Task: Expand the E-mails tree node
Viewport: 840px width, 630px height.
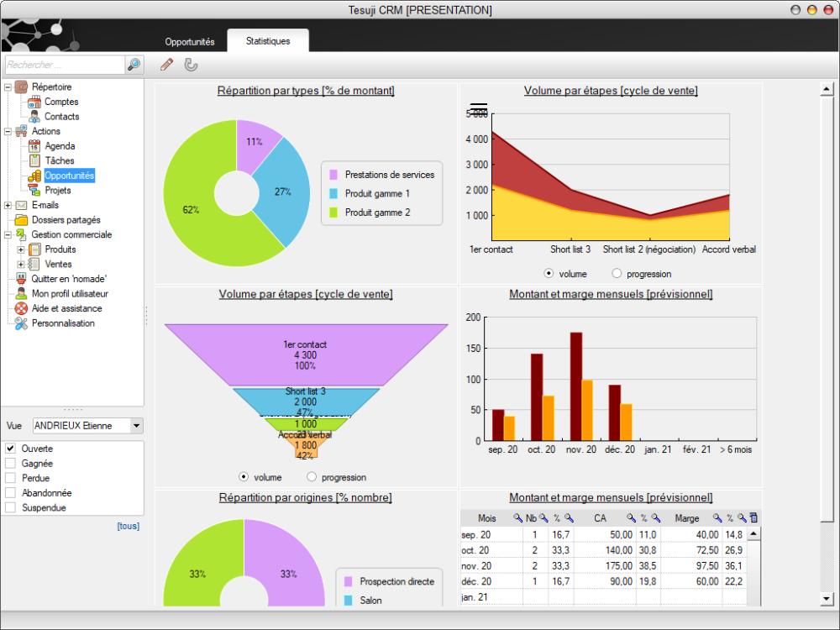Action: click(x=8, y=205)
